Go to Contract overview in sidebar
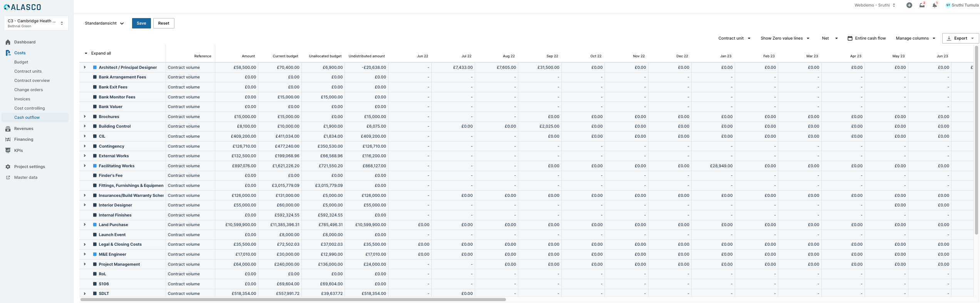Viewport: 980px width, 303px height. point(32,81)
